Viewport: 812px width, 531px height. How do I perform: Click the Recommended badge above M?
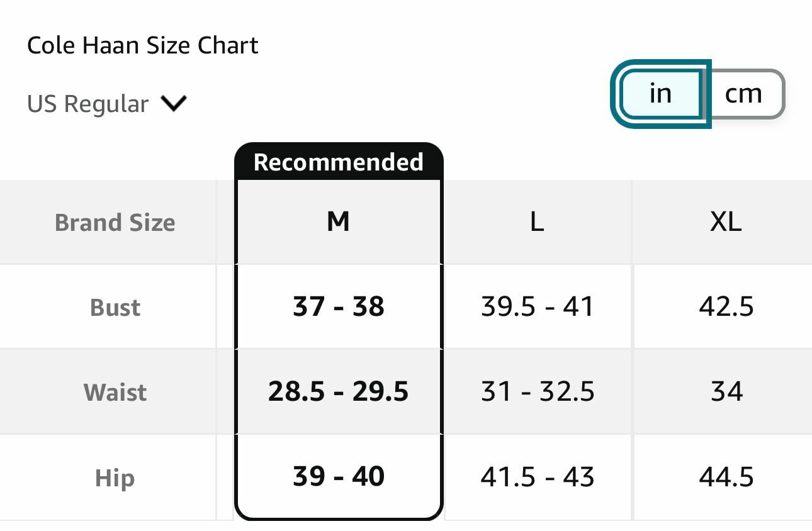pyautogui.click(x=338, y=162)
